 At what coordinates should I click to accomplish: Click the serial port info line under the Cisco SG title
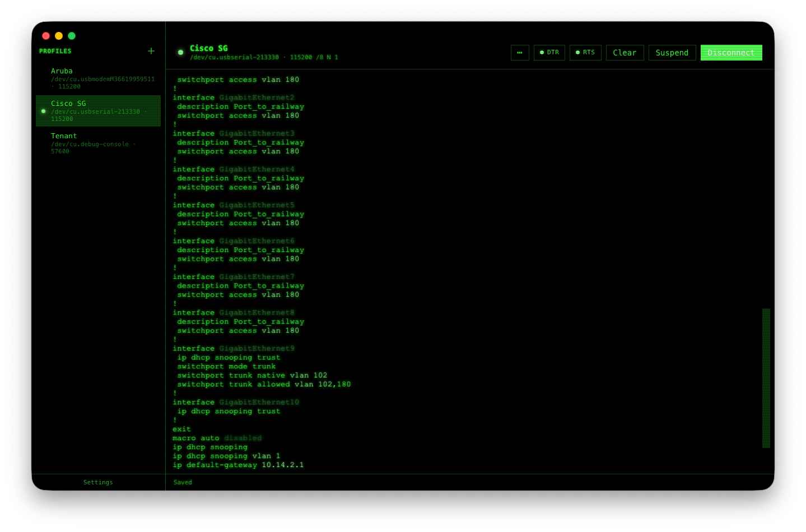(x=263, y=58)
